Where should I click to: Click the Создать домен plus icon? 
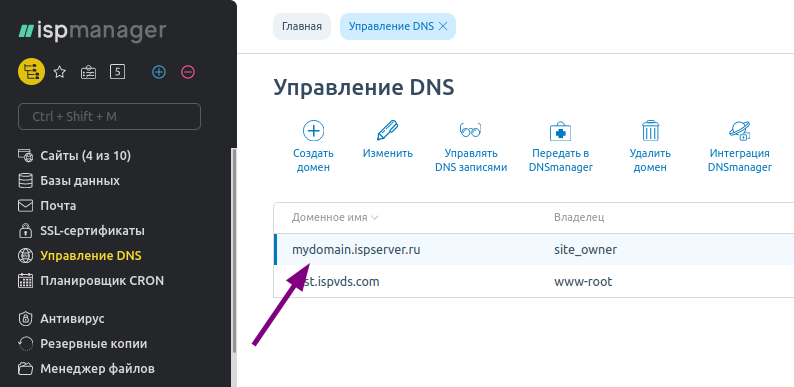(x=313, y=131)
